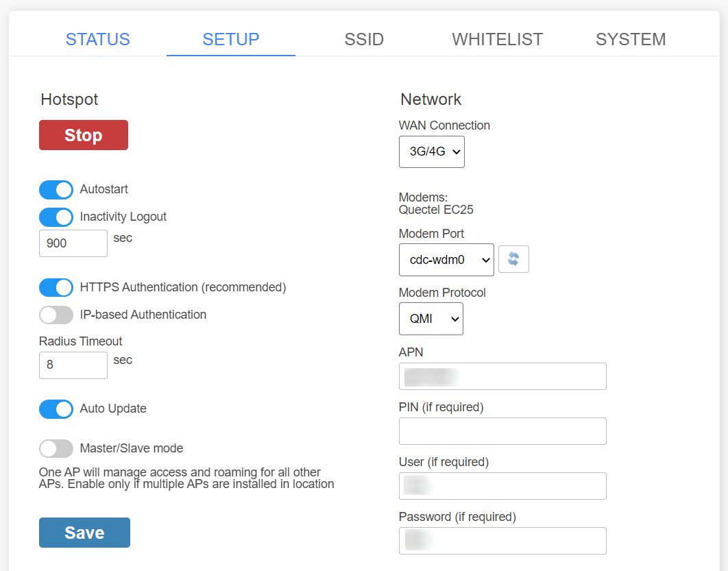The width and height of the screenshot is (728, 571).
Task: Click the PIN input field
Action: (x=502, y=431)
